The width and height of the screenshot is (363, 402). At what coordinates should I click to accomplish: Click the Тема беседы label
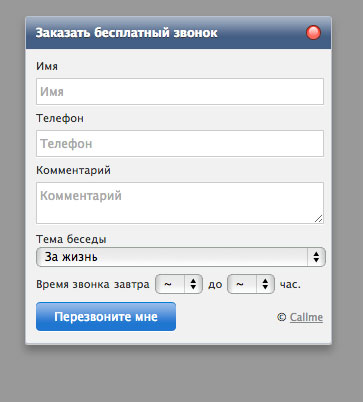pos(71,239)
